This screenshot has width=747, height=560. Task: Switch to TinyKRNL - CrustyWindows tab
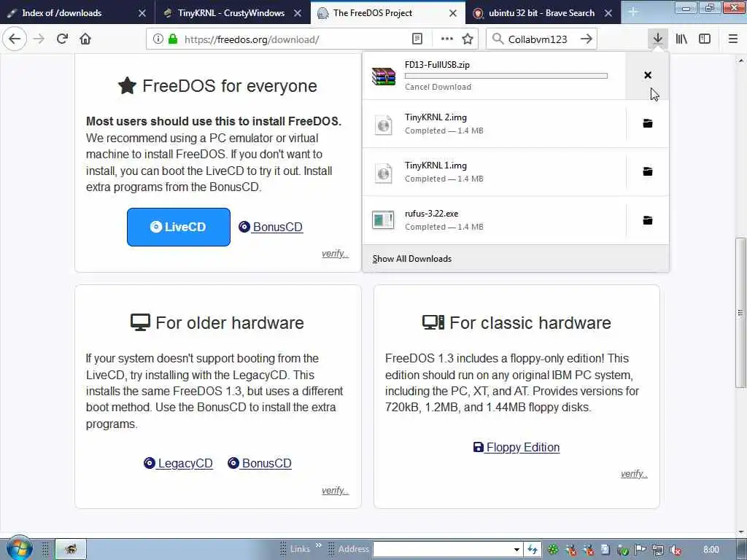point(231,13)
